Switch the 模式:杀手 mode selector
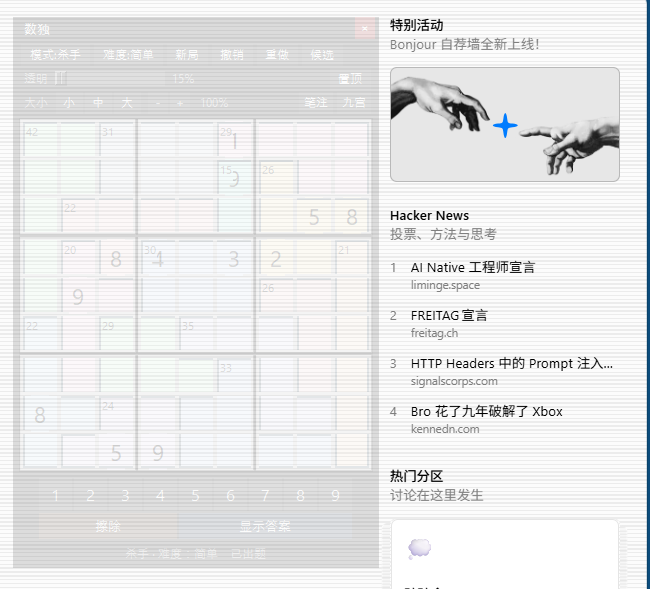The height and width of the screenshot is (589, 650). [x=56, y=54]
